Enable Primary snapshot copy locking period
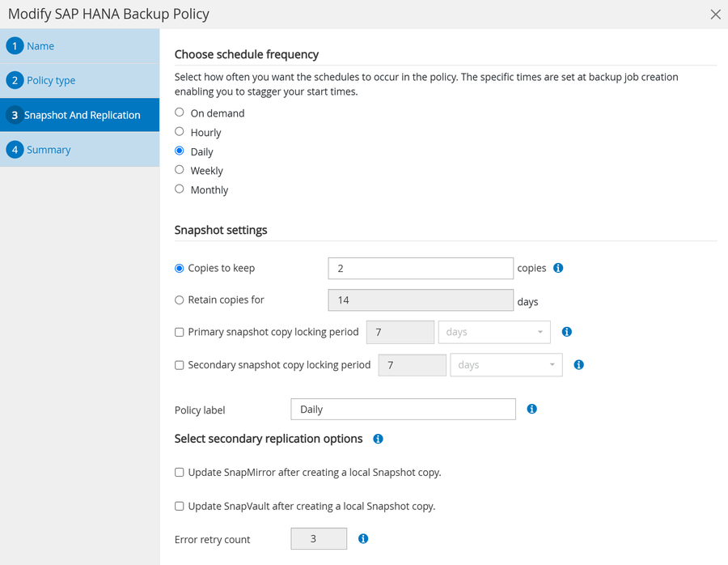Image resolution: width=728 pixels, height=565 pixels. click(x=180, y=332)
